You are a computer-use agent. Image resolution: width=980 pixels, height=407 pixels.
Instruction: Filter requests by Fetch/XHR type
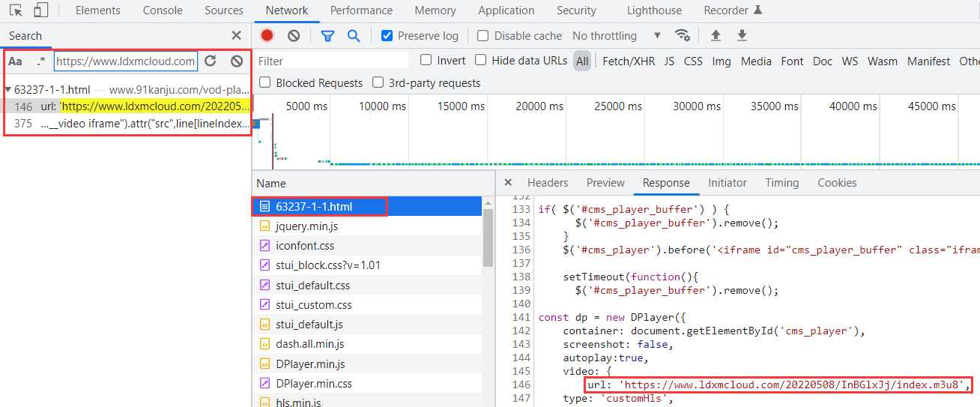(x=628, y=61)
